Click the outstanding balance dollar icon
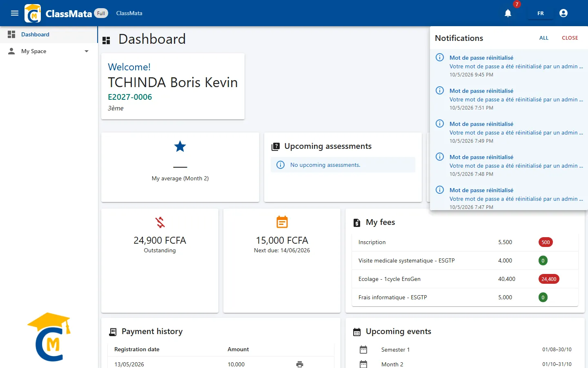588x368 pixels. pos(160,222)
